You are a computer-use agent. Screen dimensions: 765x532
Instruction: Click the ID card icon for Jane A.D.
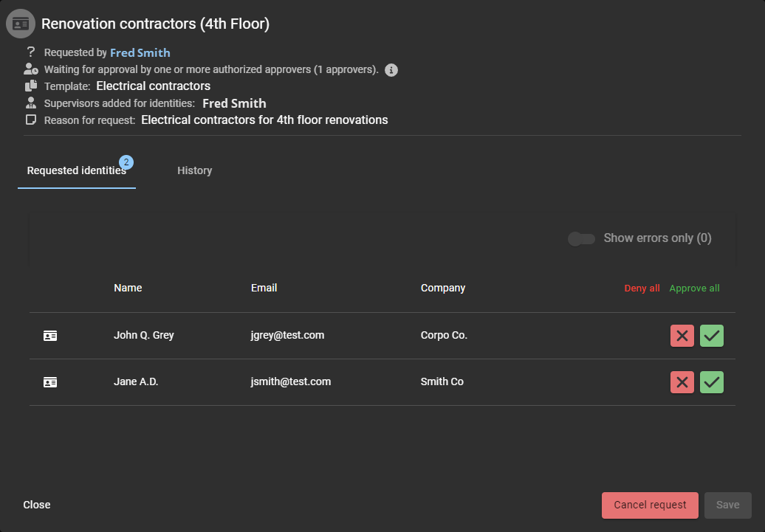tap(50, 382)
